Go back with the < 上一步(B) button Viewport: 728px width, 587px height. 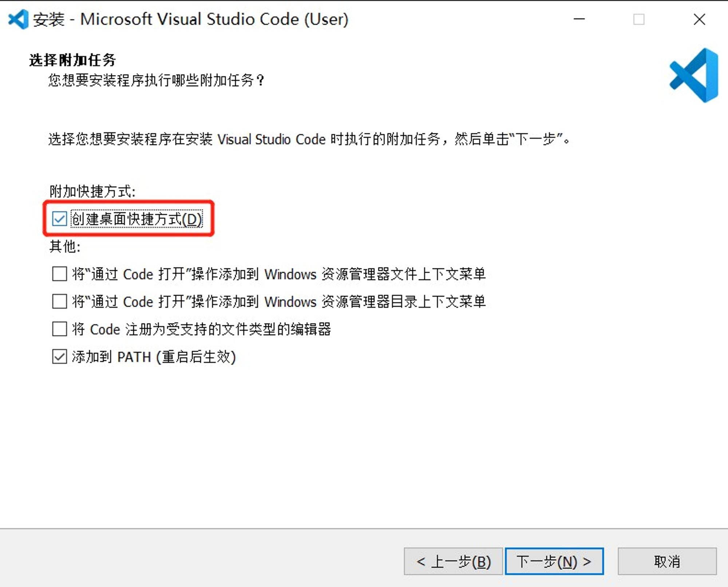pos(453,561)
